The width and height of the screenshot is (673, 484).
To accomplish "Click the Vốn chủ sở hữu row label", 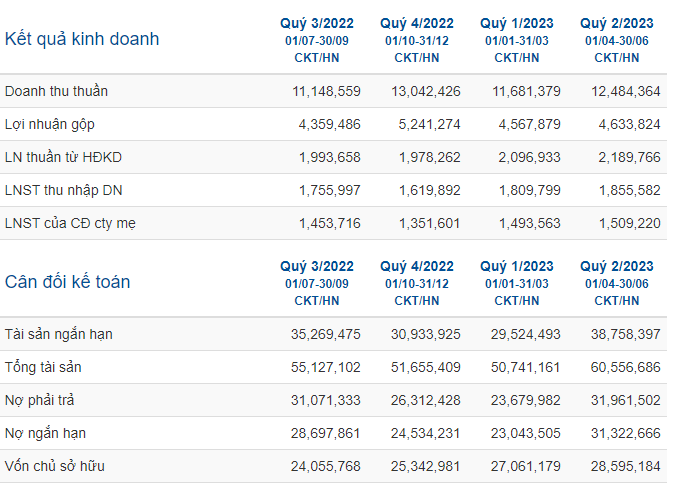I will coord(55,466).
